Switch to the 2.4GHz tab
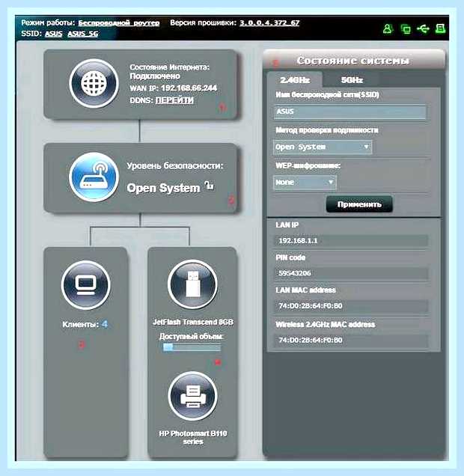The height and width of the screenshot is (476, 464). click(295, 80)
